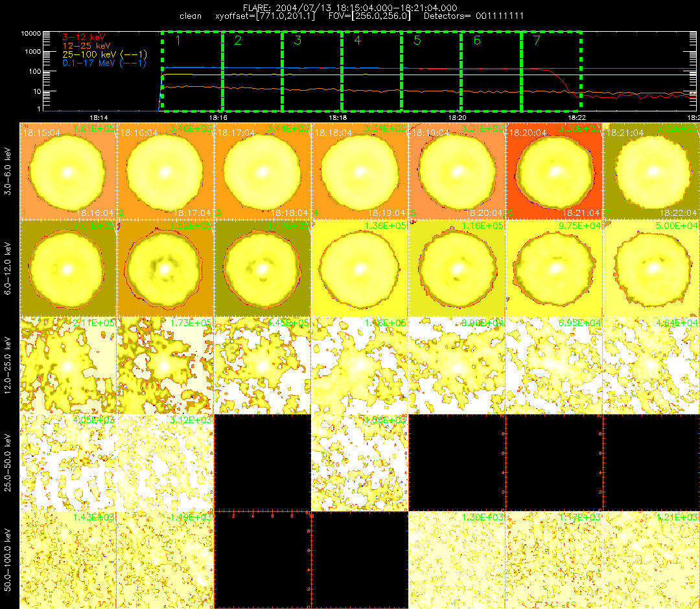
Task: Click the 3.0-6.0 keV row label
Action: (8, 171)
